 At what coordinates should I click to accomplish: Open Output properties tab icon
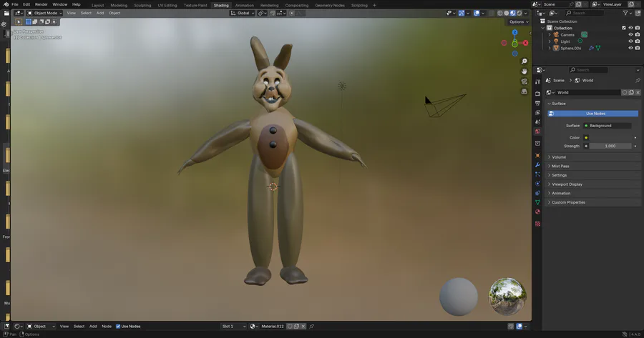(x=537, y=103)
